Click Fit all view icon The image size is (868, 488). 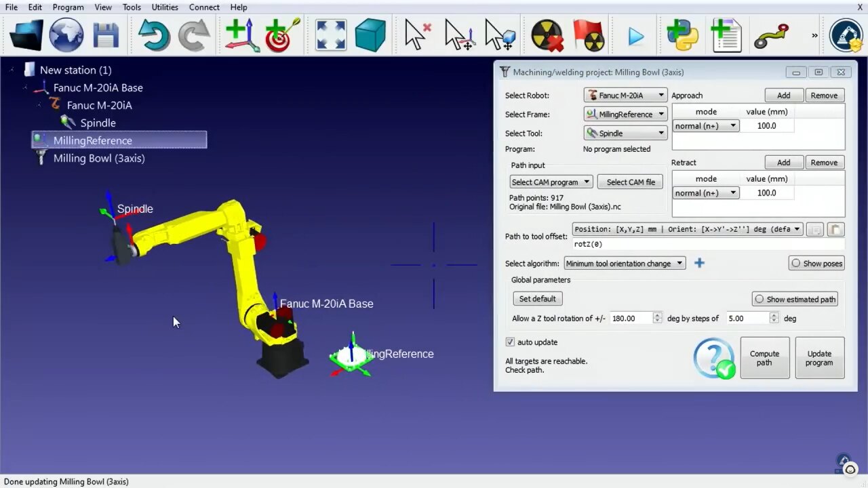331,35
